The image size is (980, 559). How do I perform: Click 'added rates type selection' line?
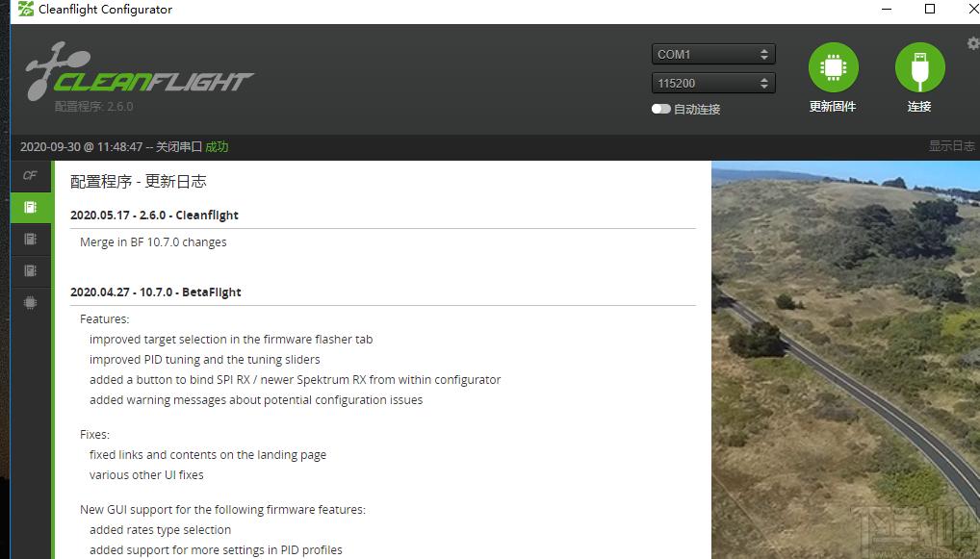click(x=160, y=529)
